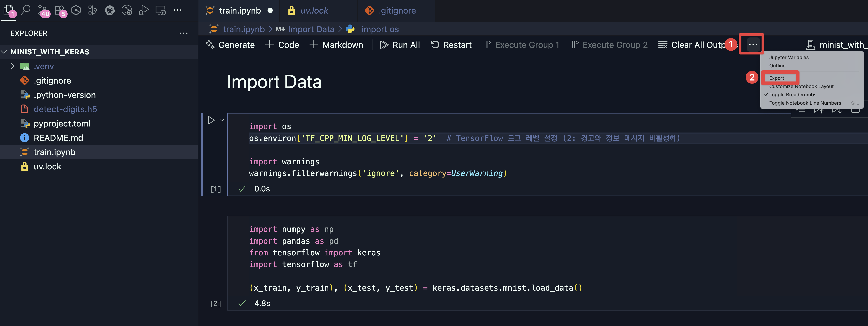Viewport: 868px width, 326px height.
Task: Collapse the MINIST_WITH_KERAS root folder
Action: [x=4, y=52]
